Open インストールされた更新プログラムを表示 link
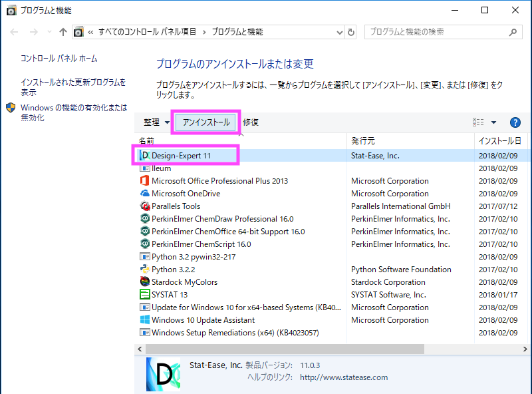Image resolution: width=532 pixels, height=394 pixels. pos(73,87)
